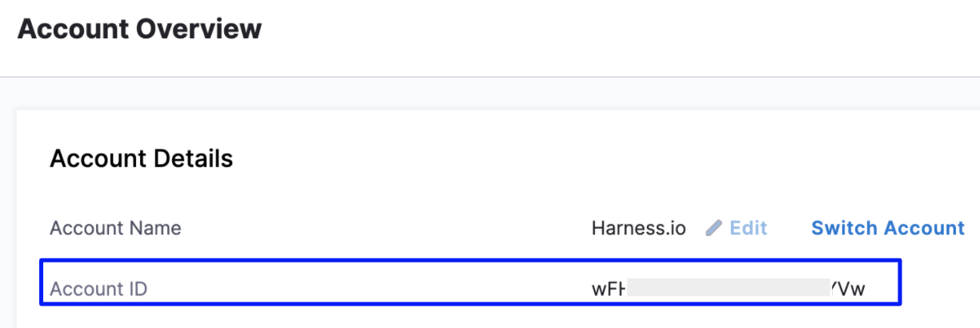Click the Edit link for Account Name
Image resolution: width=980 pixels, height=328 pixels.
[748, 229]
